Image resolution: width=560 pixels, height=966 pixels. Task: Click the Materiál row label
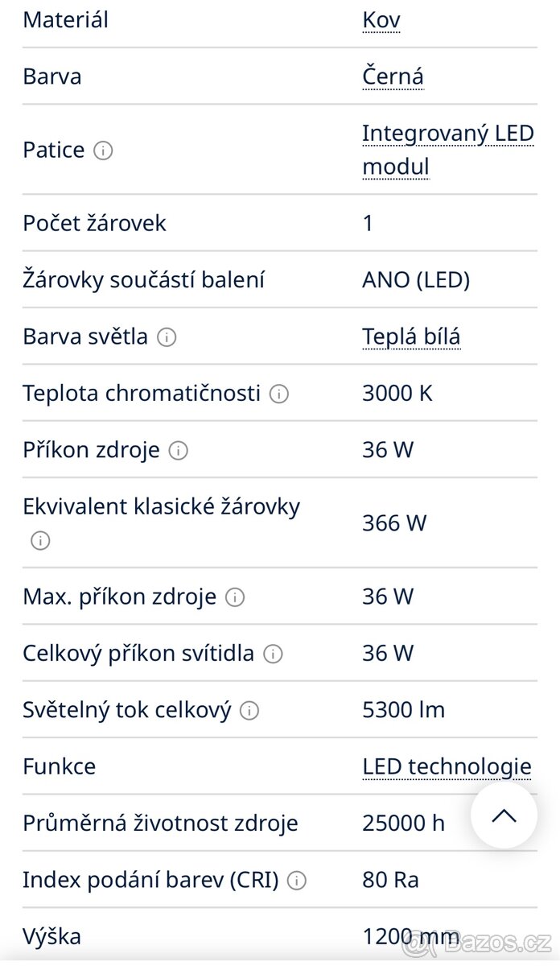pyautogui.click(x=65, y=20)
